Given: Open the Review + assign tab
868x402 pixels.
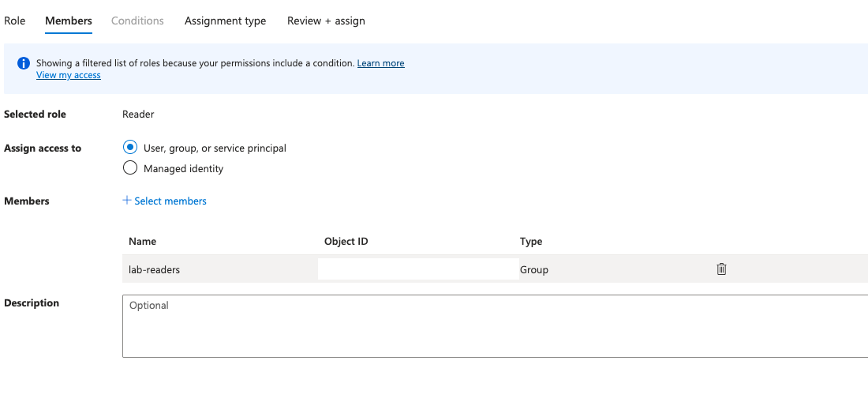Looking at the screenshot, I should pos(326,21).
